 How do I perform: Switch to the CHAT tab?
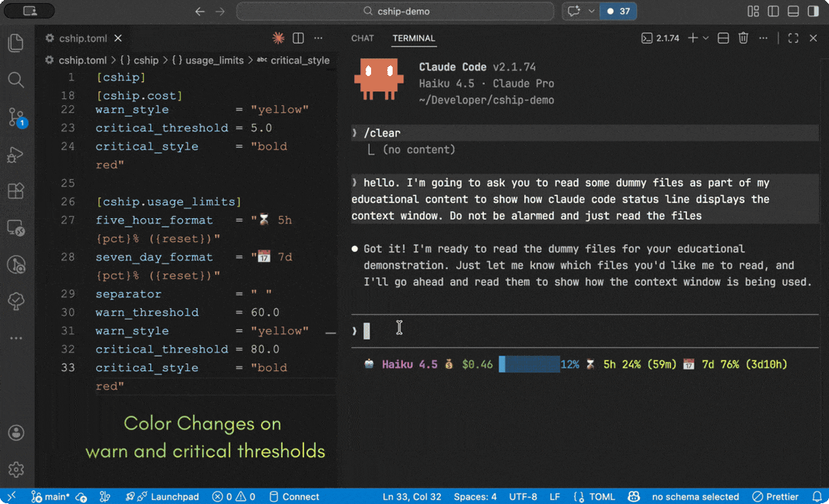362,38
